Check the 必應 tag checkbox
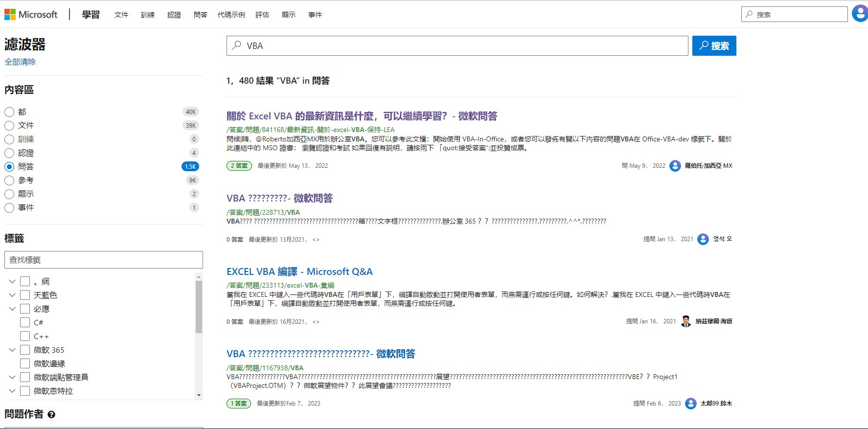868x429 pixels. coord(25,309)
